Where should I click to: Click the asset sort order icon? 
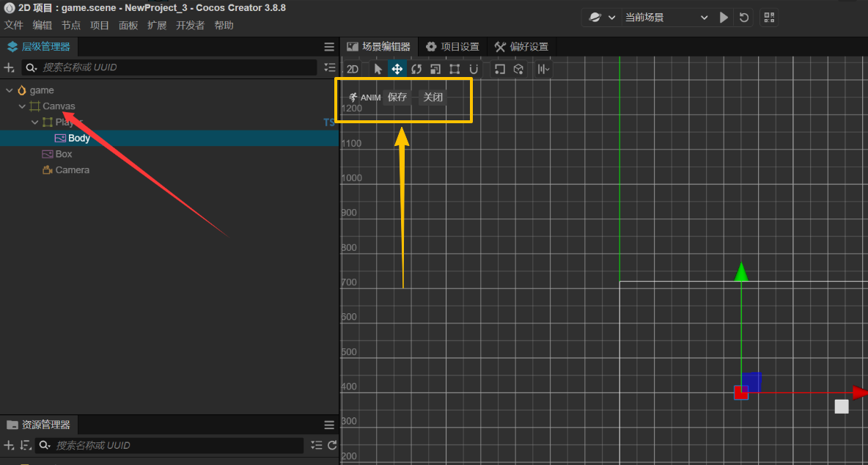point(25,445)
